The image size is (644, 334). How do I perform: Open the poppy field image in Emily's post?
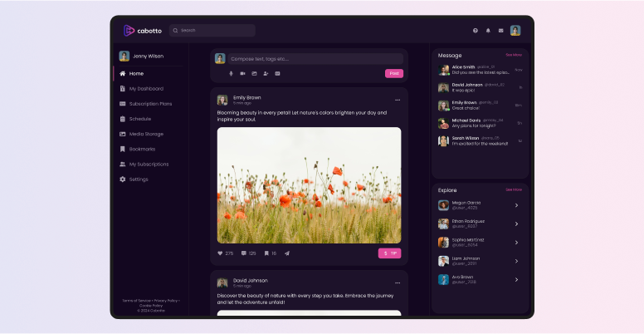[x=309, y=185]
